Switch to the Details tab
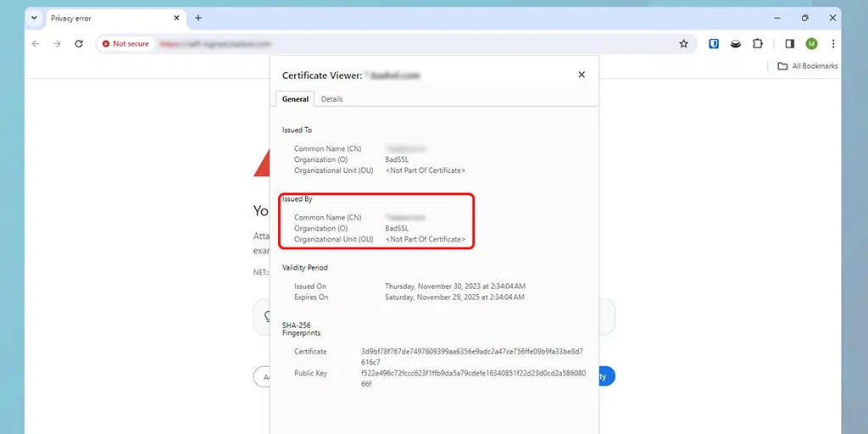Viewport: 868px width, 434px height. click(332, 99)
